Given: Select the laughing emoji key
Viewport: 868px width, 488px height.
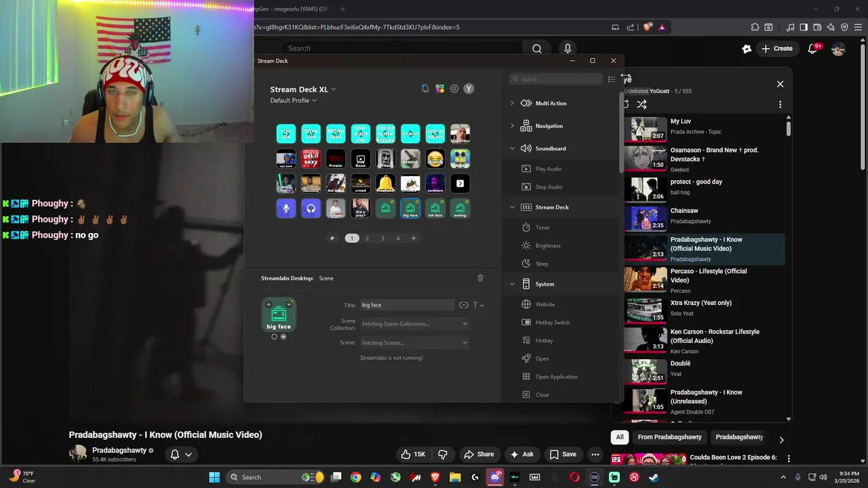Looking at the screenshot, I should click(x=435, y=159).
